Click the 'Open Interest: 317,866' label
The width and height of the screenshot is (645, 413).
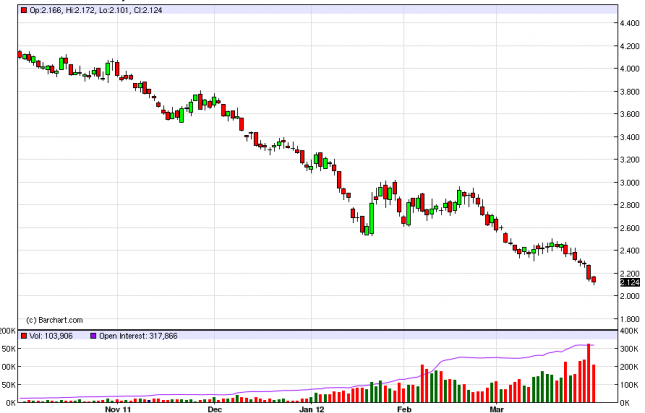point(138,336)
